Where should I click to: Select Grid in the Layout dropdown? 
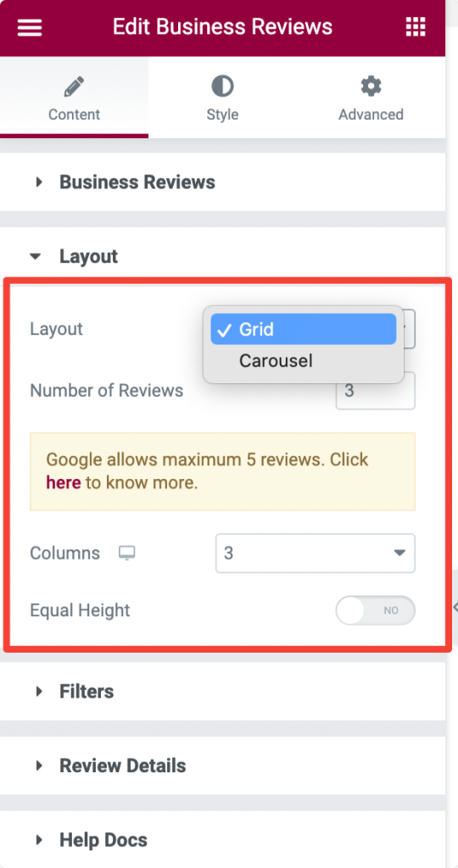[x=304, y=330]
